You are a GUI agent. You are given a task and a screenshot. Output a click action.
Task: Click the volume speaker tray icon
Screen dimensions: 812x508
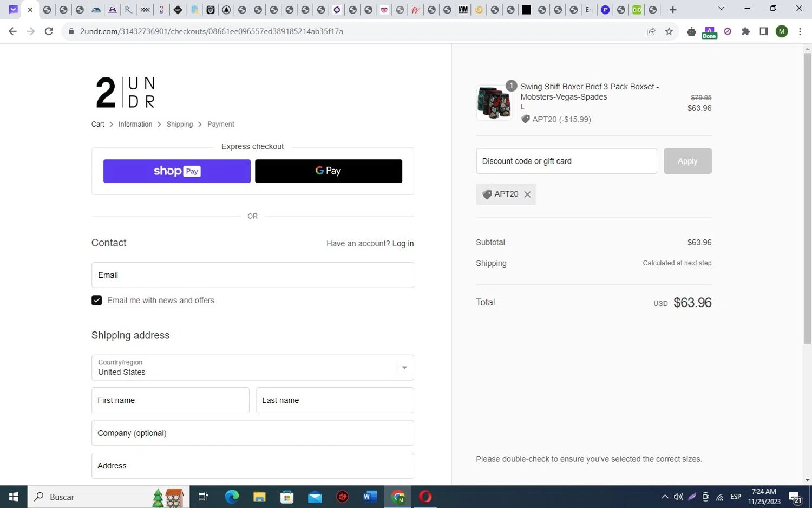coord(678,497)
